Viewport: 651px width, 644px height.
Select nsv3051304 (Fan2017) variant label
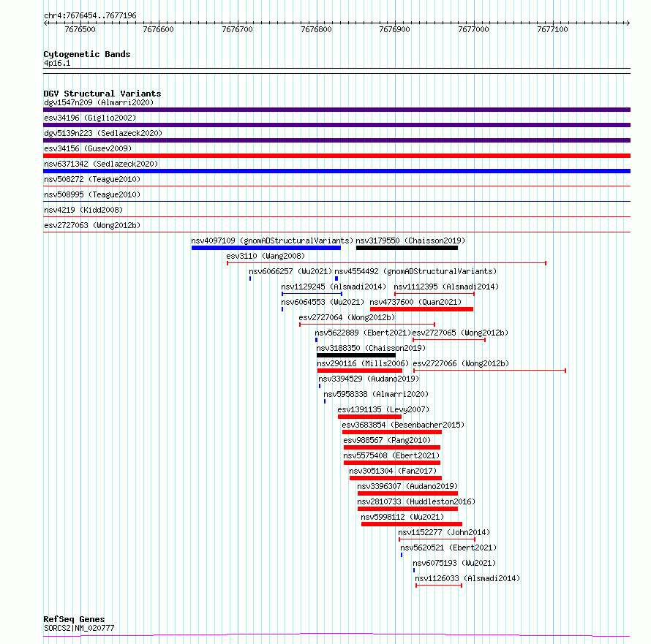393,471
